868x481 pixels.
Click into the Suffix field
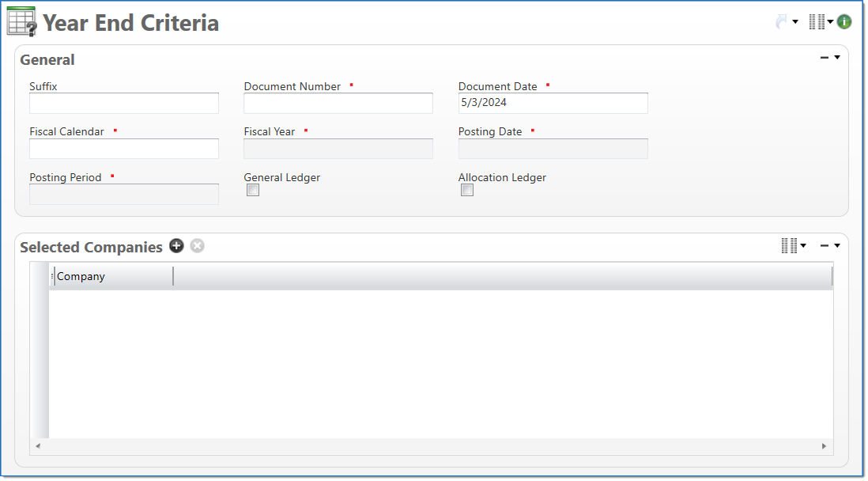[124, 104]
